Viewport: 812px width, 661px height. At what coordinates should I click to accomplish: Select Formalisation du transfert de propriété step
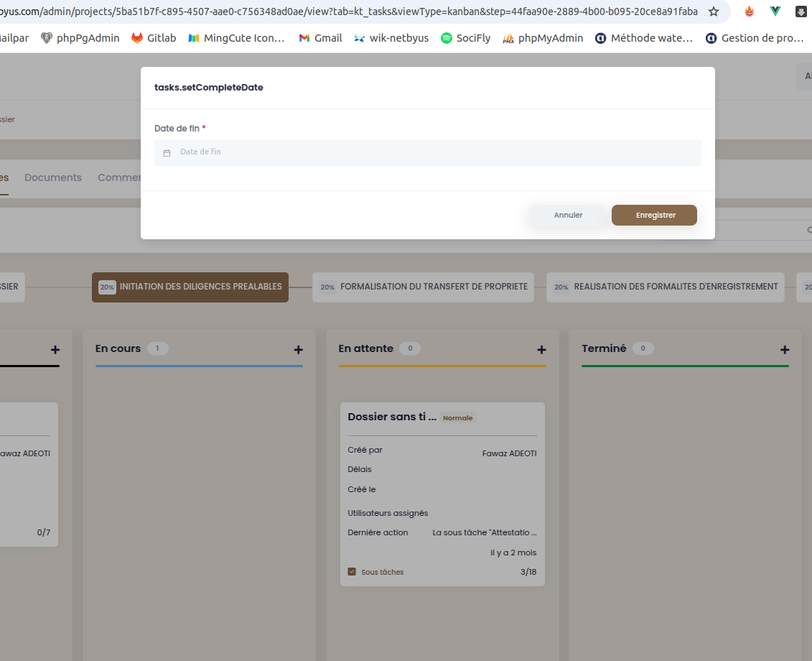(423, 287)
